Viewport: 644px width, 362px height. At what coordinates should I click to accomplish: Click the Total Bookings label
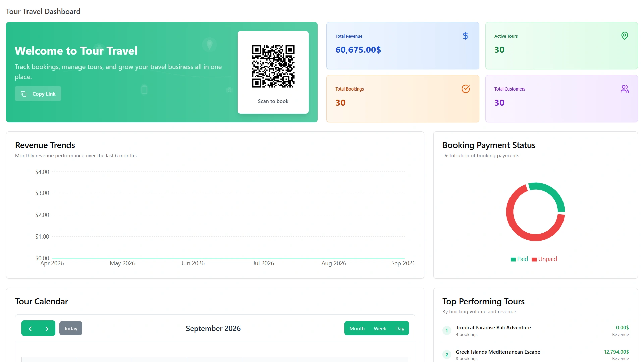pyautogui.click(x=350, y=89)
